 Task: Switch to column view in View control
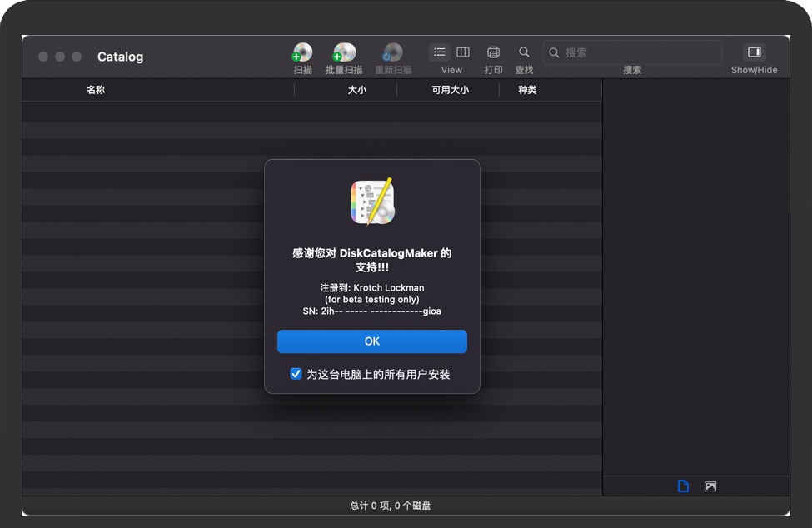tap(463, 52)
